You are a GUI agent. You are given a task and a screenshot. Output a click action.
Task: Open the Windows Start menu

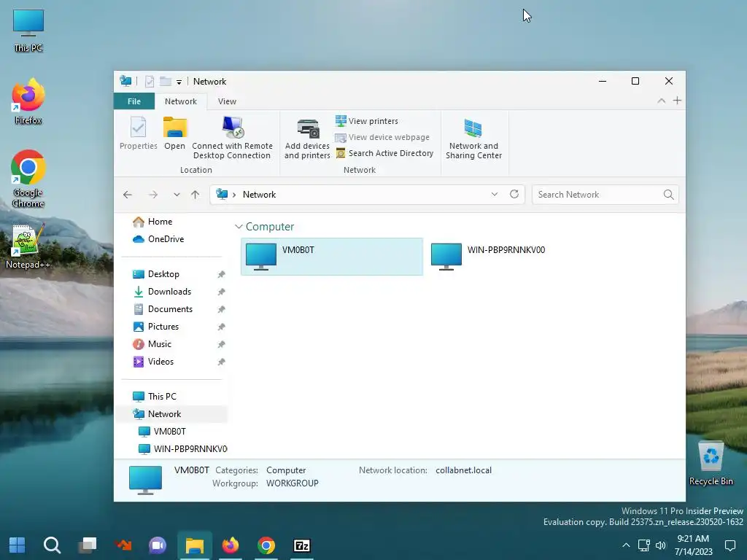pyautogui.click(x=18, y=545)
